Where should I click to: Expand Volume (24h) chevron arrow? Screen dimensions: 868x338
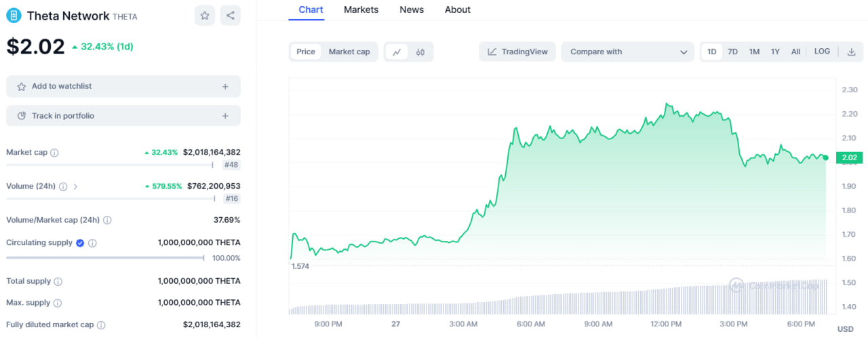click(75, 186)
